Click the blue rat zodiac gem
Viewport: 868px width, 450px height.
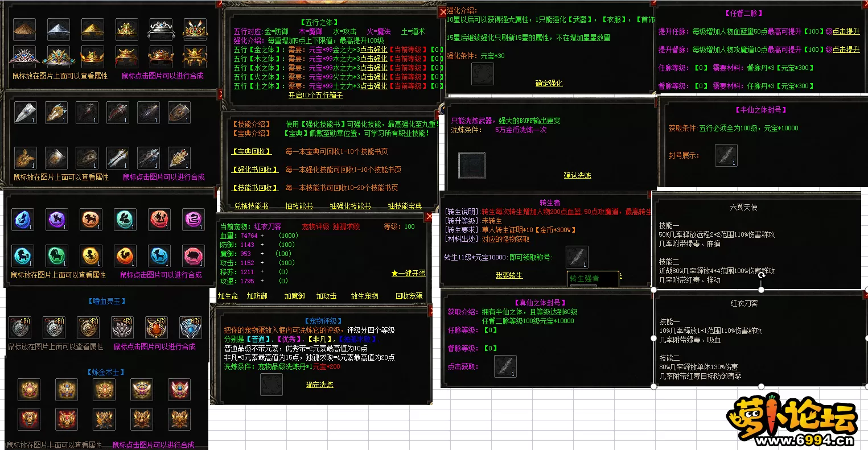coord(23,219)
